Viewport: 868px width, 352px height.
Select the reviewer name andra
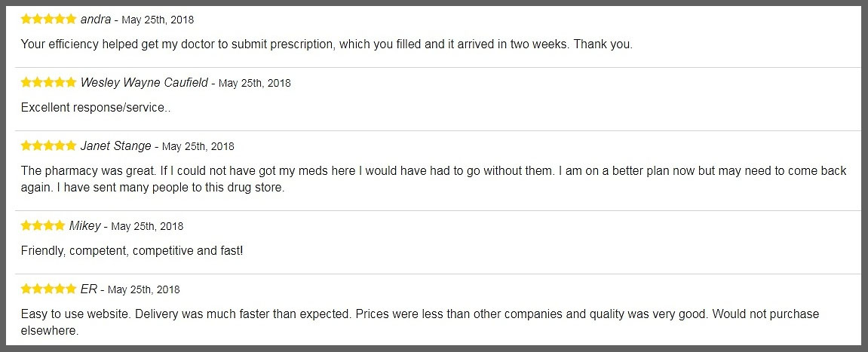pos(96,19)
